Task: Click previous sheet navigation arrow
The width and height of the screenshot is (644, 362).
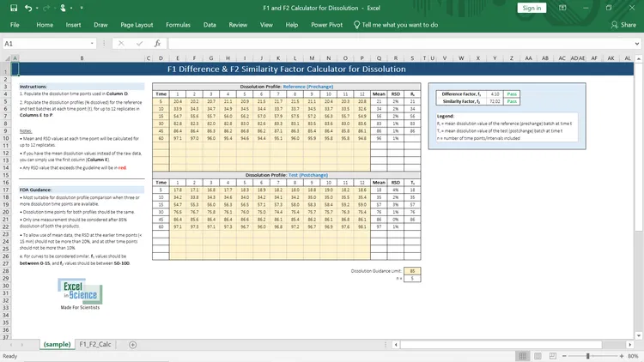Action: (11, 345)
